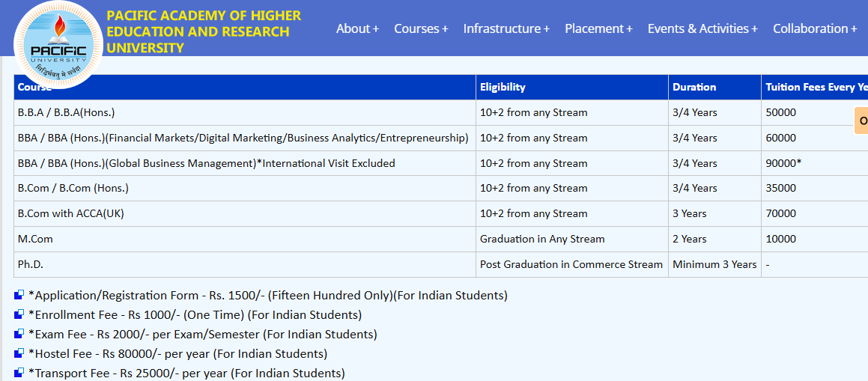Viewport: 868px width, 381px height.
Task: Click the B.Com with ACCA(UK) cell
Action: (x=245, y=213)
